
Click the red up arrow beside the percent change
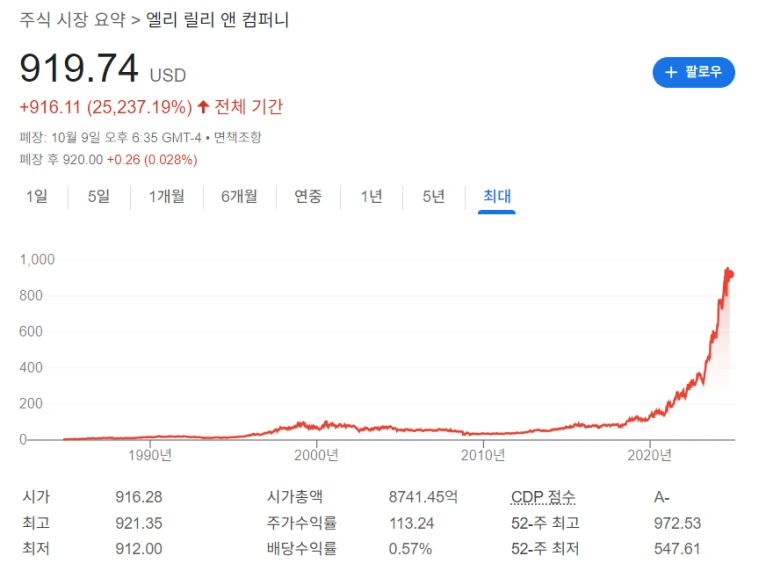coord(203,107)
